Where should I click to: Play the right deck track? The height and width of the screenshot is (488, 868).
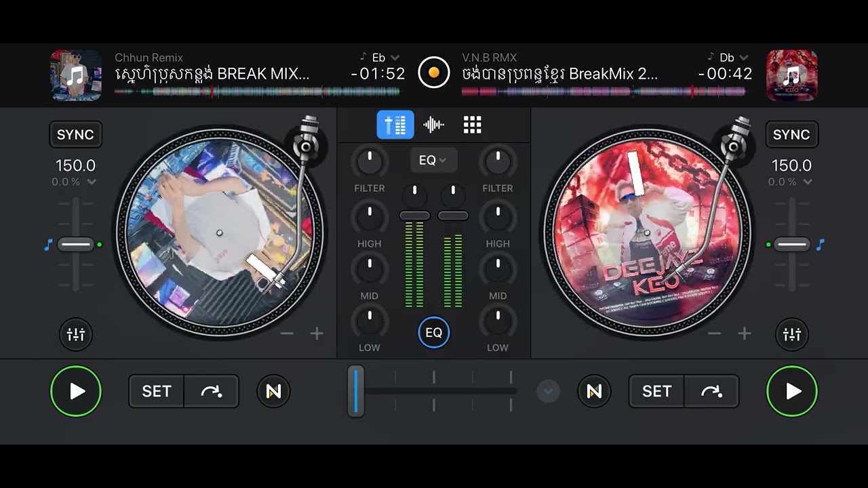point(792,391)
